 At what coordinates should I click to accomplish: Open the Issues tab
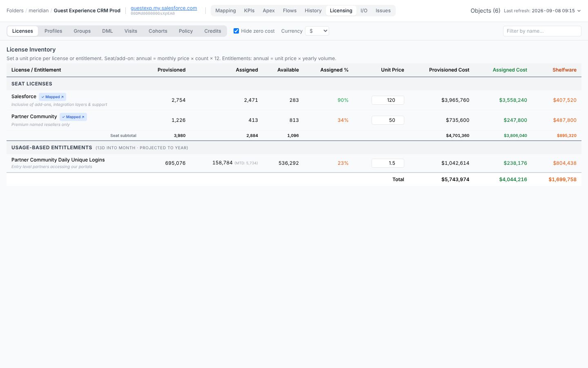coord(383,11)
